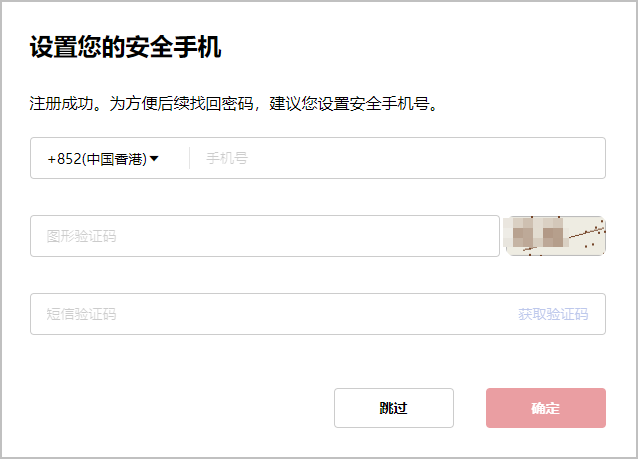Click the 获取验证码 link
The width and height of the screenshot is (638, 459).
tap(553, 314)
